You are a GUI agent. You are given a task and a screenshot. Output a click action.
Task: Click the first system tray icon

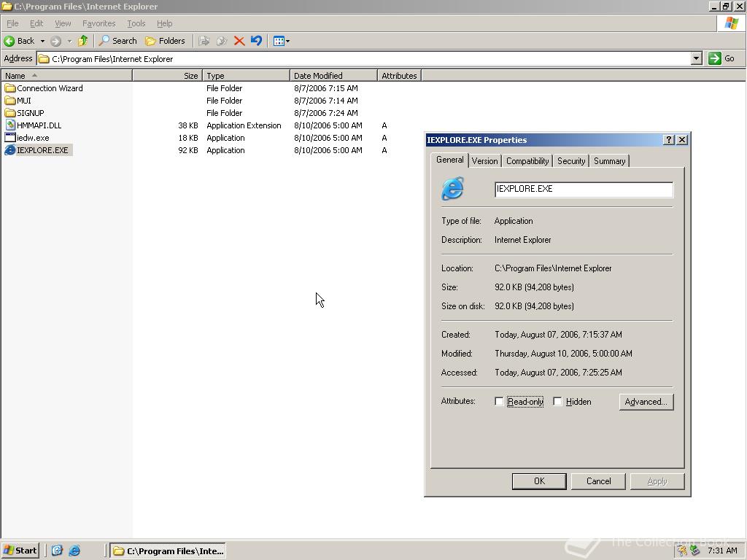coord(683,551)
